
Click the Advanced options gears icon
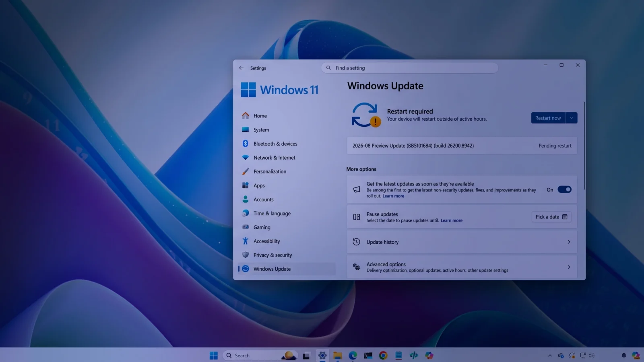tap(356, 267)
